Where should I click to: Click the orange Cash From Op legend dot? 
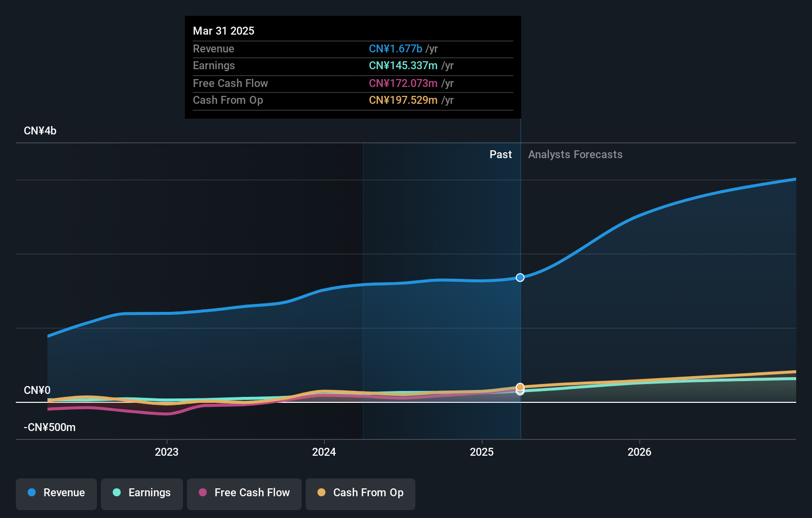point(321,492)
